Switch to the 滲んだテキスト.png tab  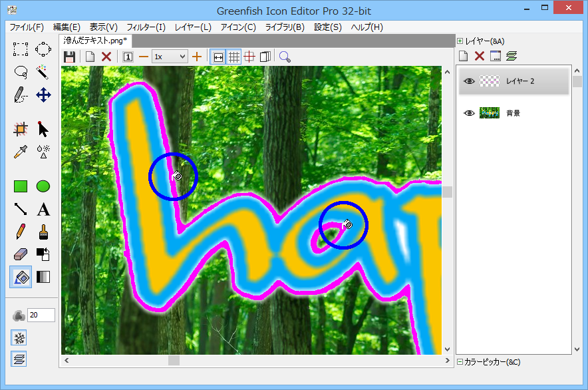(x=96, y=41)
